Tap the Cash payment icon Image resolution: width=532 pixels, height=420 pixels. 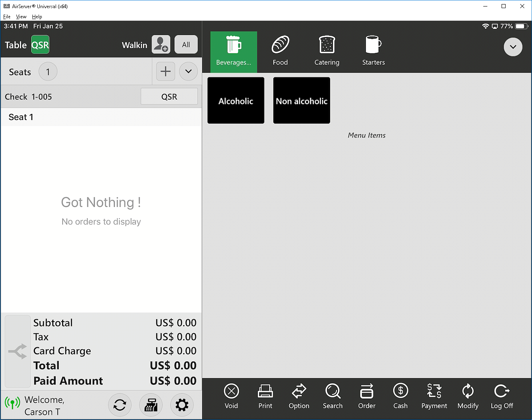(400, 396)
